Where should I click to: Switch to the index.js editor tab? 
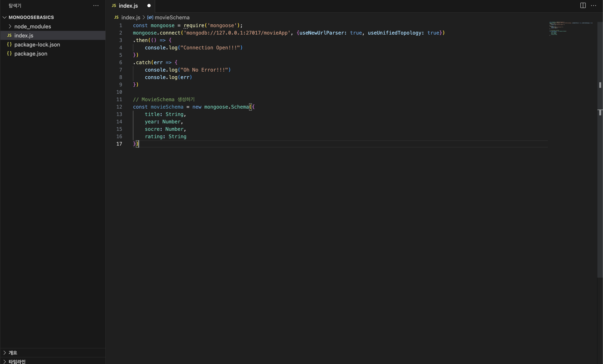(x=128, y=6)
